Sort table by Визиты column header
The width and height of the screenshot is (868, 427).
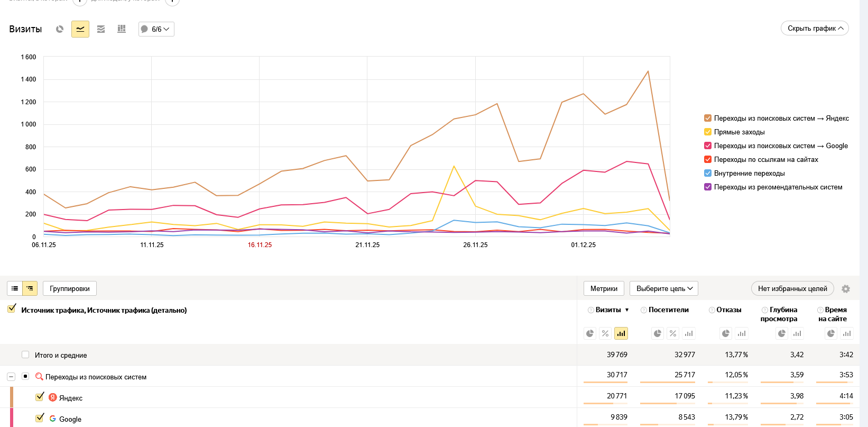608,310
